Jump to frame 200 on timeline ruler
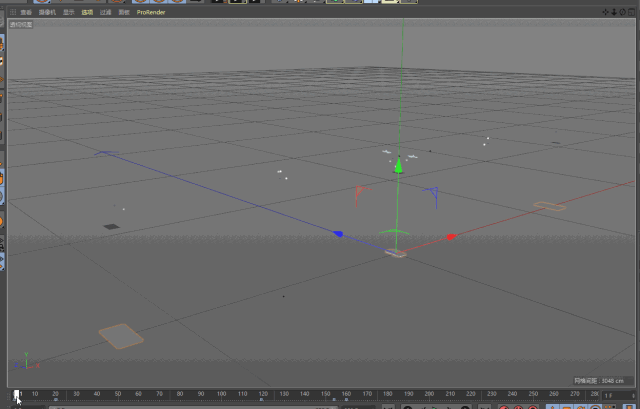This screenshot has height=409, width=640. 429,394
